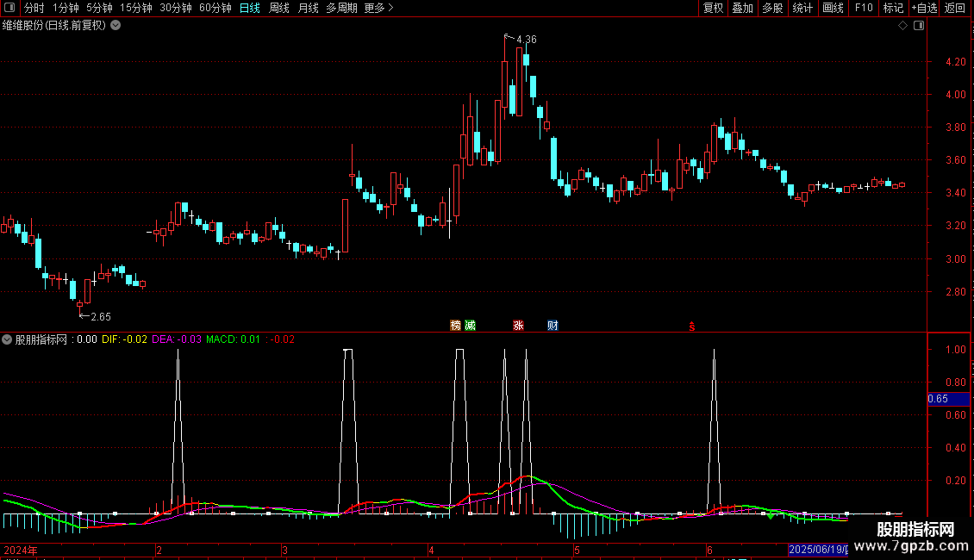The width and height of the screenshot is (974, 560).
Task: Click month 4 on the time axis
Action: coord(430,551)
